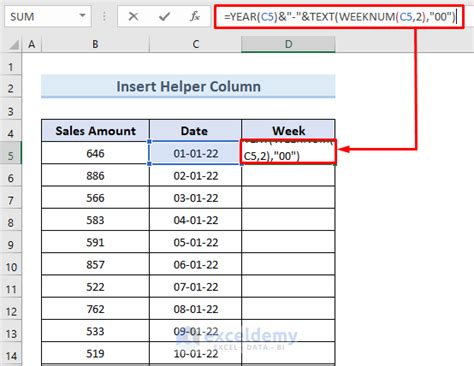474x366 pixels.
Task: Select the empty Week cell beside 10-01-22
Action: (x=288, y=353)
